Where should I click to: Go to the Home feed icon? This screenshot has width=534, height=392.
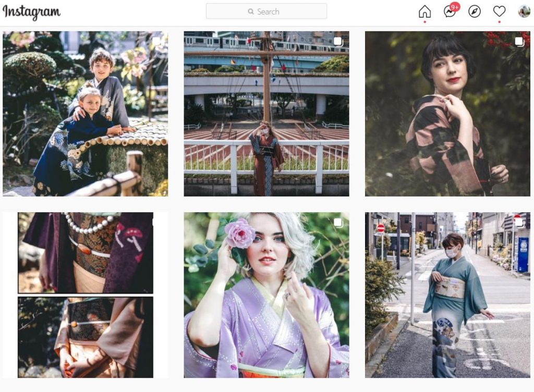coord(424,11)
